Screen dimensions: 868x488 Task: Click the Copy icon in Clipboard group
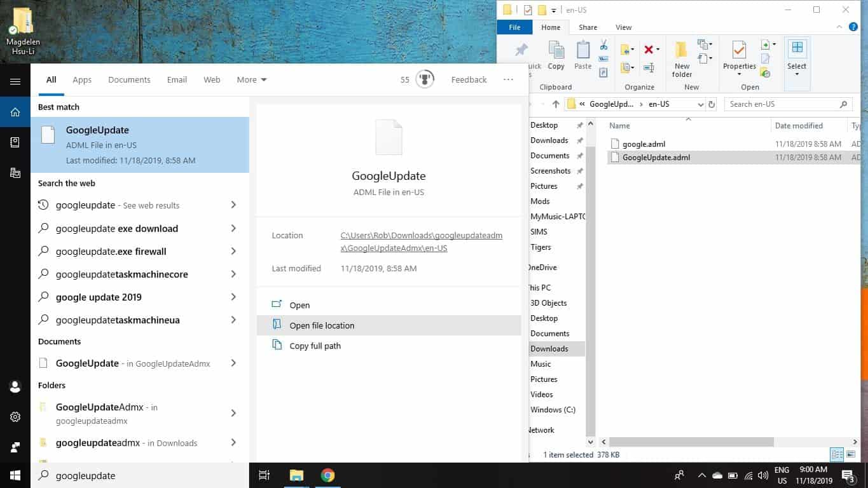(556, 55)
